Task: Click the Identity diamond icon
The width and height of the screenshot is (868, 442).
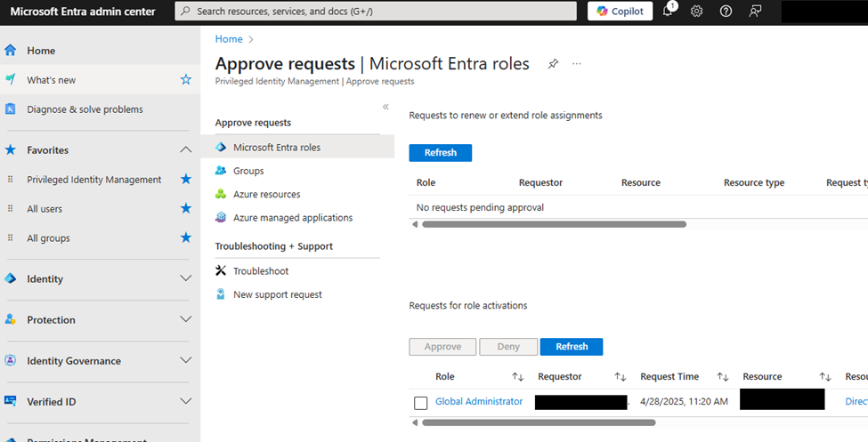Action: click(x=11, y=279)
